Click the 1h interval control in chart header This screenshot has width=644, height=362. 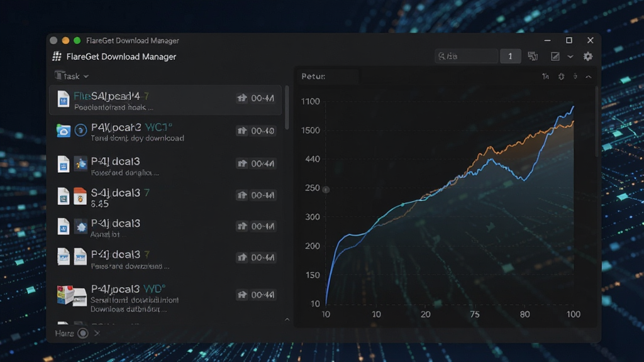coord(545,76)
